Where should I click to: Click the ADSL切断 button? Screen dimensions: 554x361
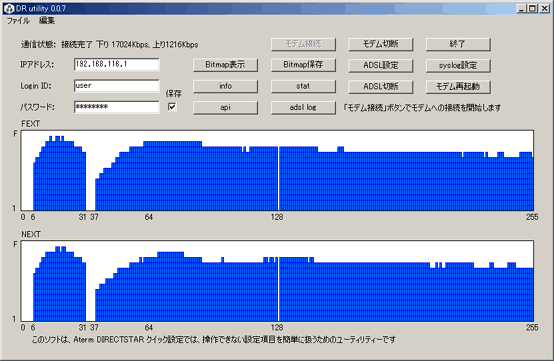(x=381, y=87)
